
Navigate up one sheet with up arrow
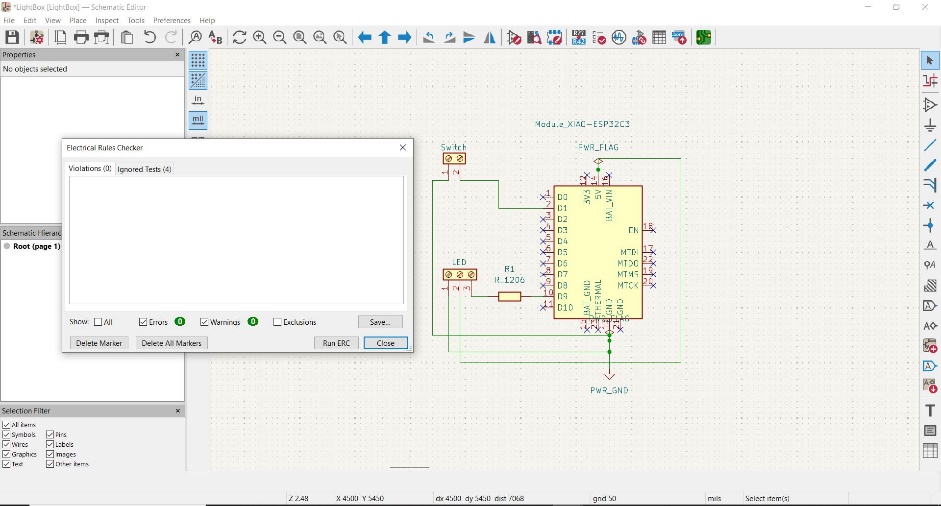385,37
